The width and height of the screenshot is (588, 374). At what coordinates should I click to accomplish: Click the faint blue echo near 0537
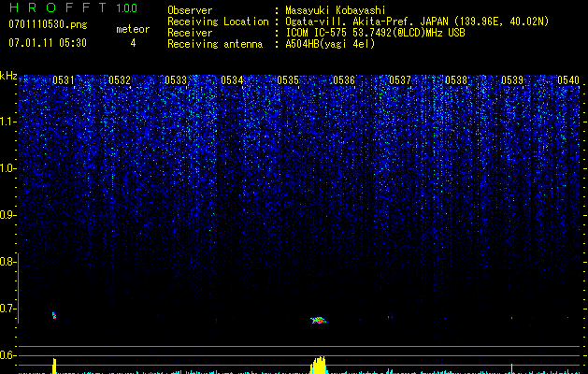pos(391,317)
